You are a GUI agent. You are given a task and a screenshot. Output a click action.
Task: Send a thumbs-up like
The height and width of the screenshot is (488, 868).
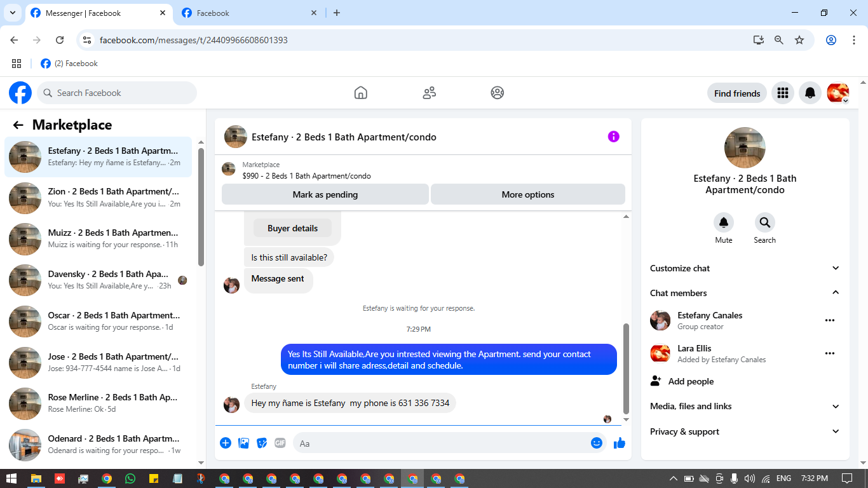tap(620, 443)
